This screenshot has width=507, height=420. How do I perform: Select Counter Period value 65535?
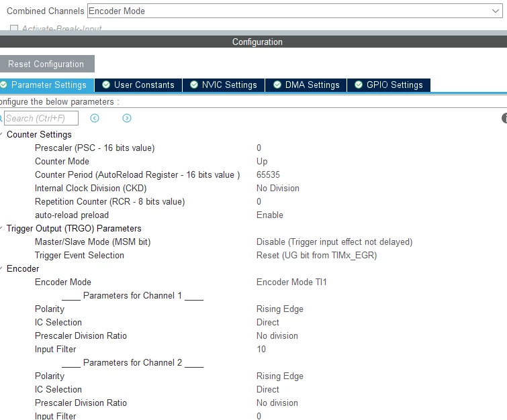point(268,175)
